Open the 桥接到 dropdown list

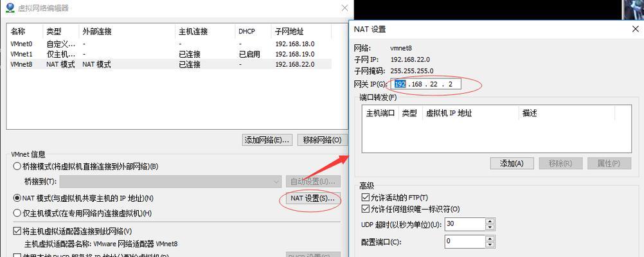tap(171, 181)
